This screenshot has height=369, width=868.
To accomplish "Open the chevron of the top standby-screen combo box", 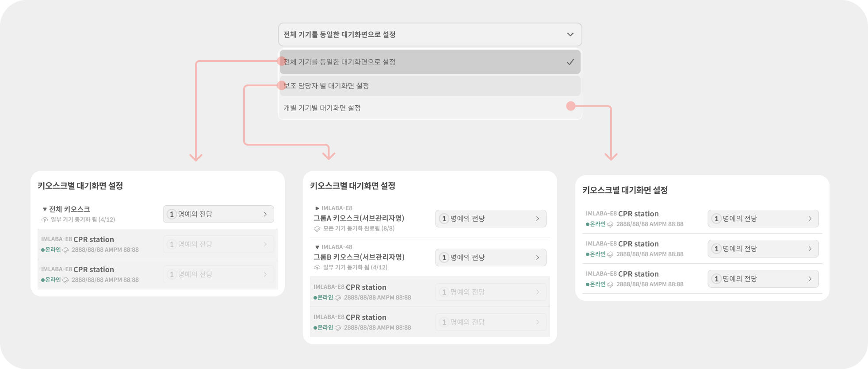I will coord(570,35).
